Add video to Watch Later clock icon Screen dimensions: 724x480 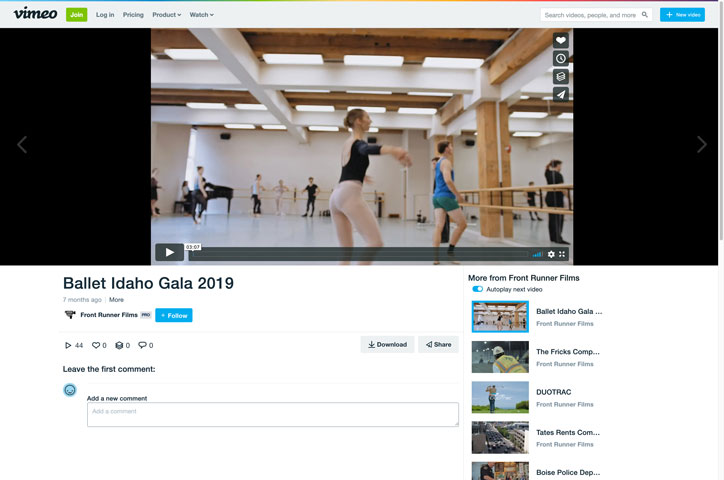(561, 59)
